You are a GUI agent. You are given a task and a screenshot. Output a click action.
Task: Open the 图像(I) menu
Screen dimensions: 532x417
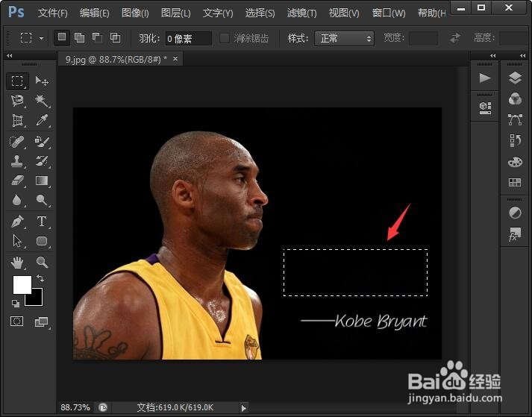tap(135, 13)
